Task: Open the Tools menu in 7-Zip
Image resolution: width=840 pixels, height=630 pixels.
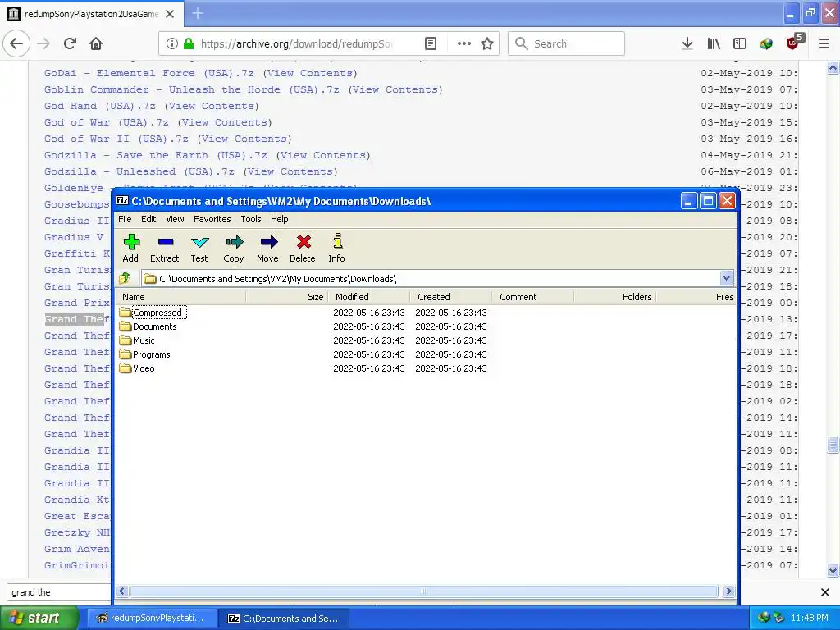Action: point(251,218)
